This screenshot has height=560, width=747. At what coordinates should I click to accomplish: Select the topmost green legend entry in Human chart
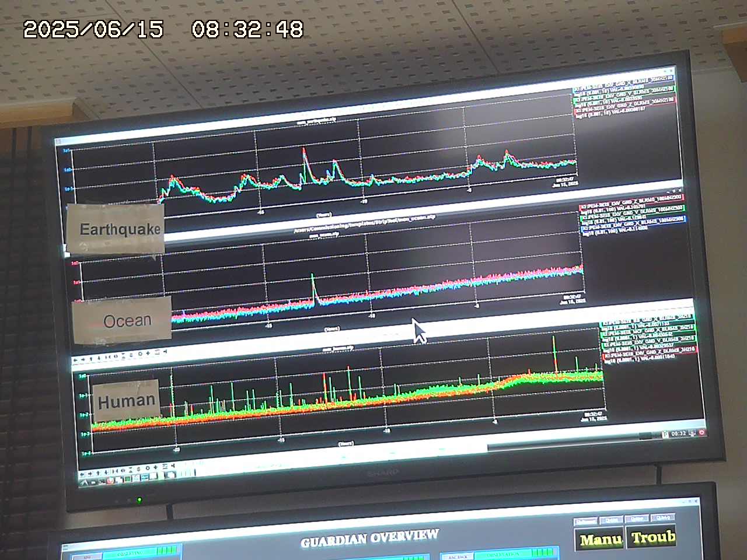[x=648, y=323]
